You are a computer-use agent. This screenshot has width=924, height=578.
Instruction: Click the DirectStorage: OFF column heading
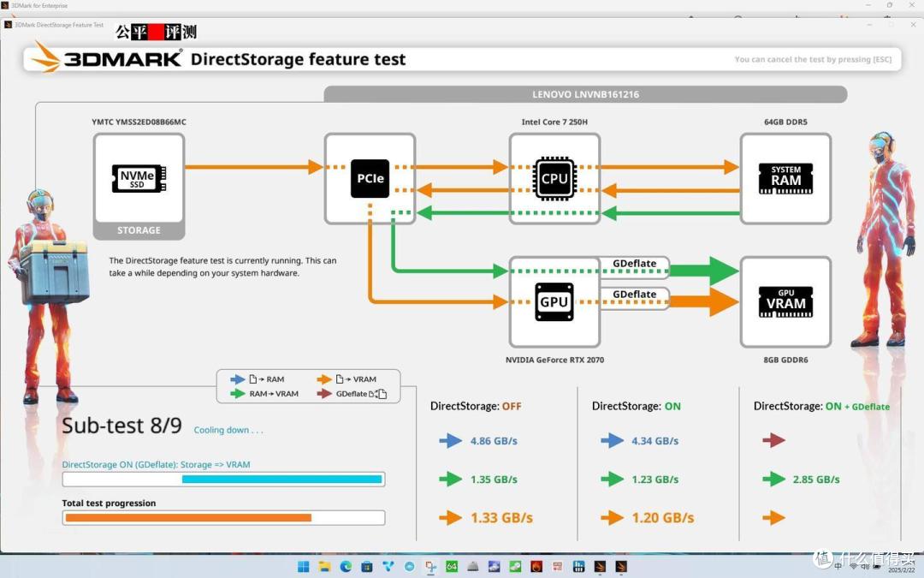(476, 407)
